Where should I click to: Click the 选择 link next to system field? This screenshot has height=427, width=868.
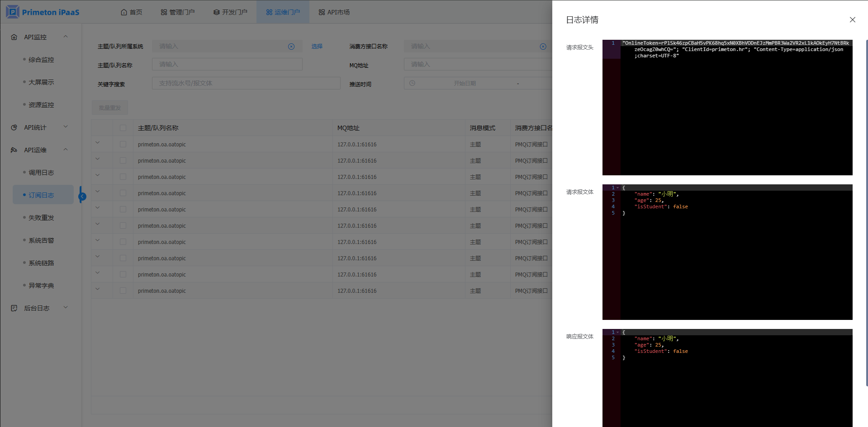tap(317, 47)
